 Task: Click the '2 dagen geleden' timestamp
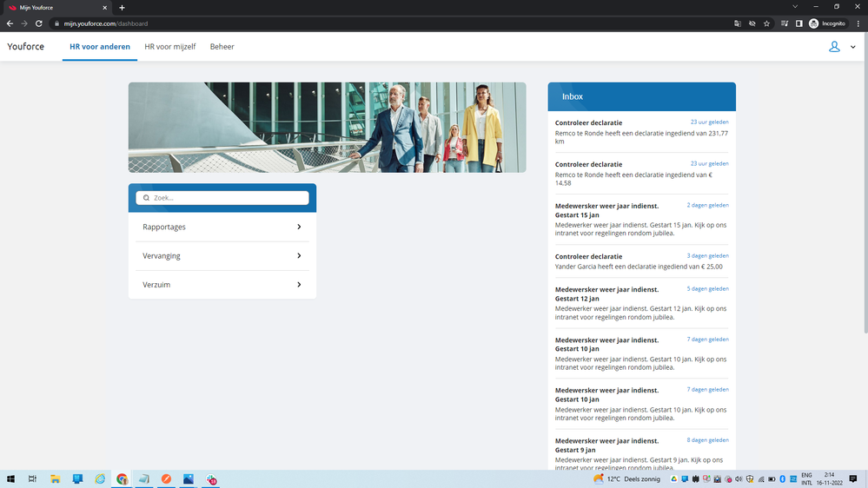click(707, 205)
